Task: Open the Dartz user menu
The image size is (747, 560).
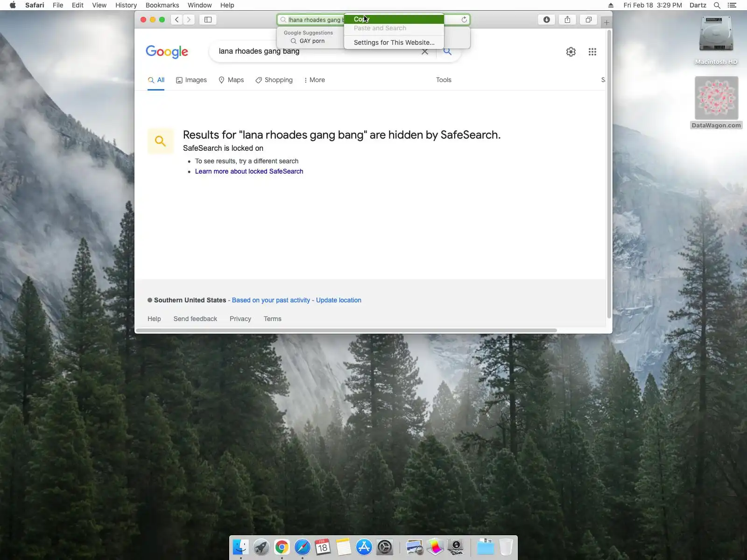Action: pos(698,5)
